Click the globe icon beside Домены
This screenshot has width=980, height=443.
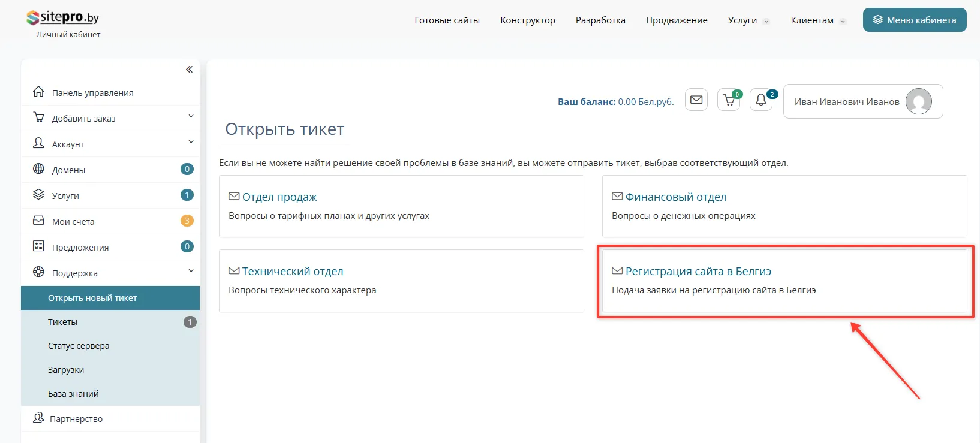click(38, 169)
